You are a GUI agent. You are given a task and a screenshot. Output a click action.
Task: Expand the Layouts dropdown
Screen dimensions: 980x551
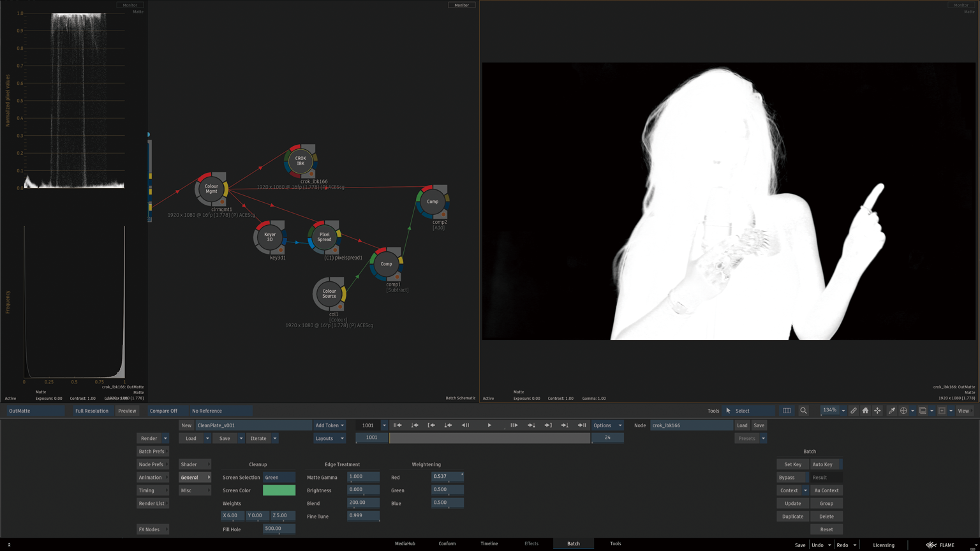click(x=329, y=438)
